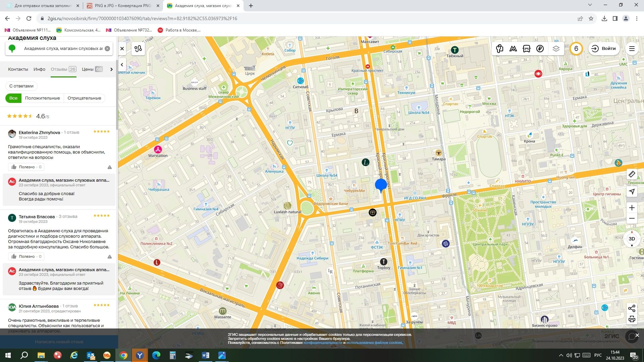This screenshot has height=362, width=644.
Task: Click the 'Войти' login button
Action: pyautogui.click(x=604, y=49)
